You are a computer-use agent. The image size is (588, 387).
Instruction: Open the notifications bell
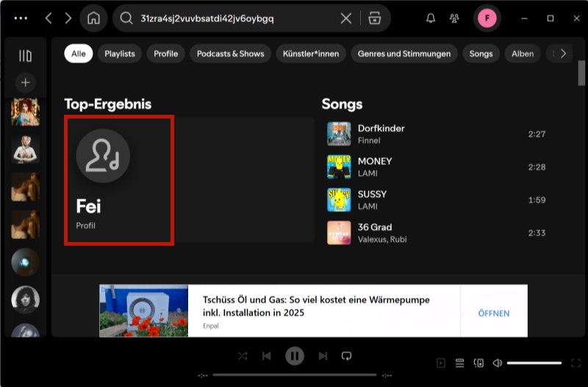[431, 18]
